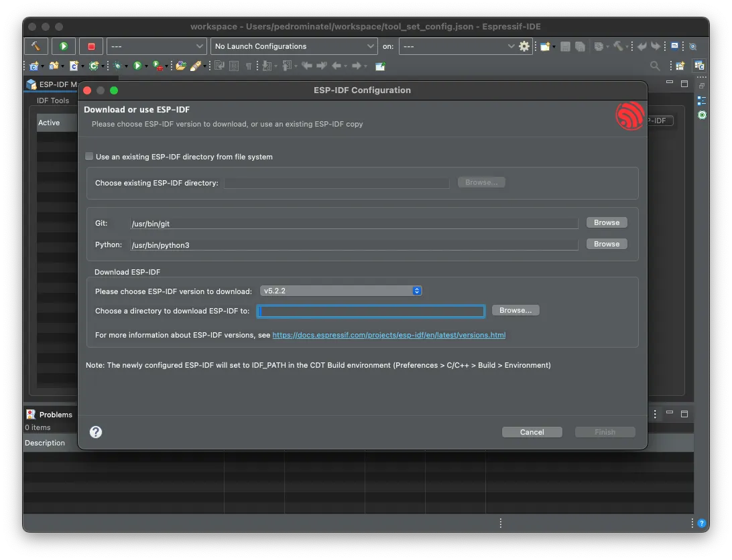Focus the download directory input field
732x560 pixels.
(371, 311)
